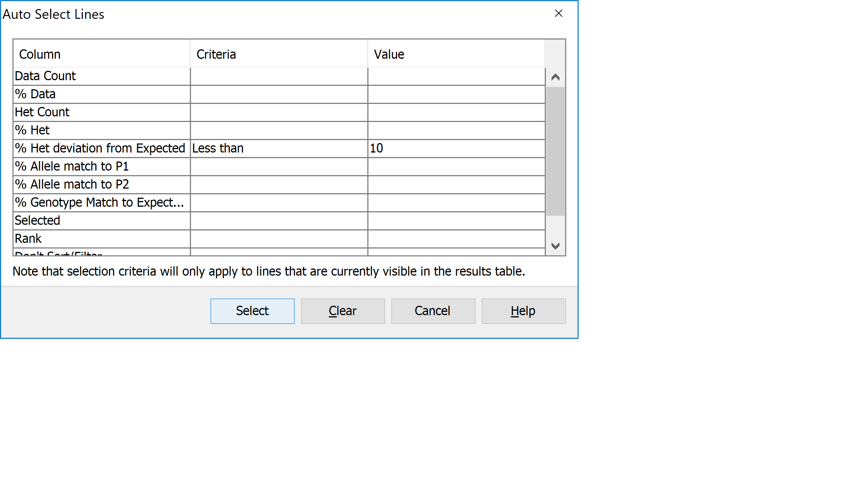Close the Auto Select Lines dialog

[558, 14]
